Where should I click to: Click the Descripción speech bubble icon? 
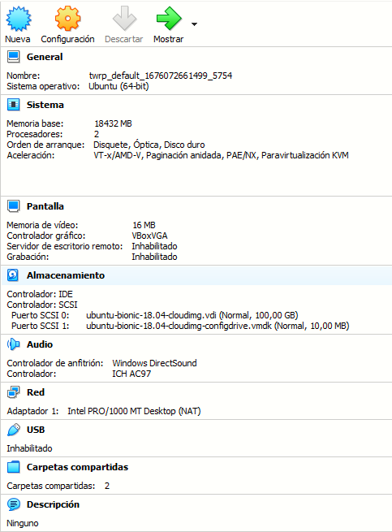click(14, 504)
